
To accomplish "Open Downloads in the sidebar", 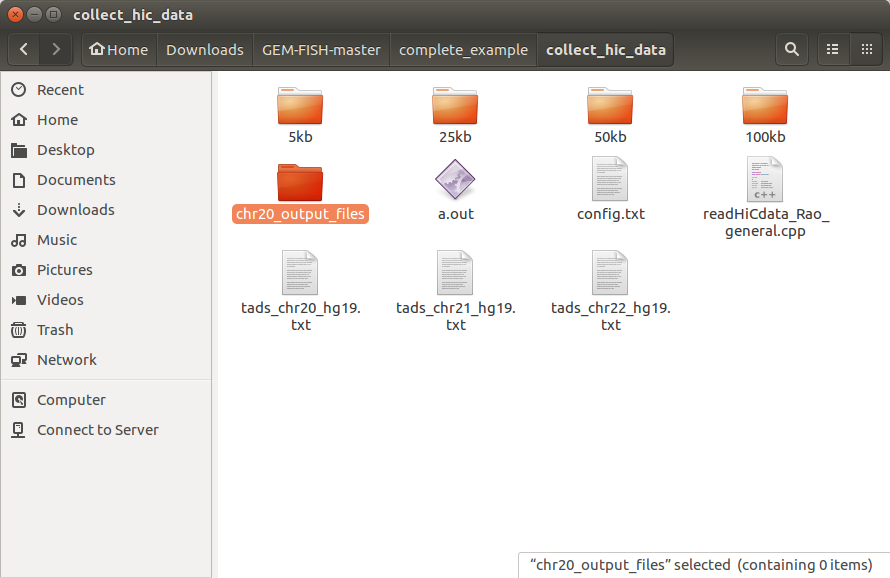I will point(106,210).
